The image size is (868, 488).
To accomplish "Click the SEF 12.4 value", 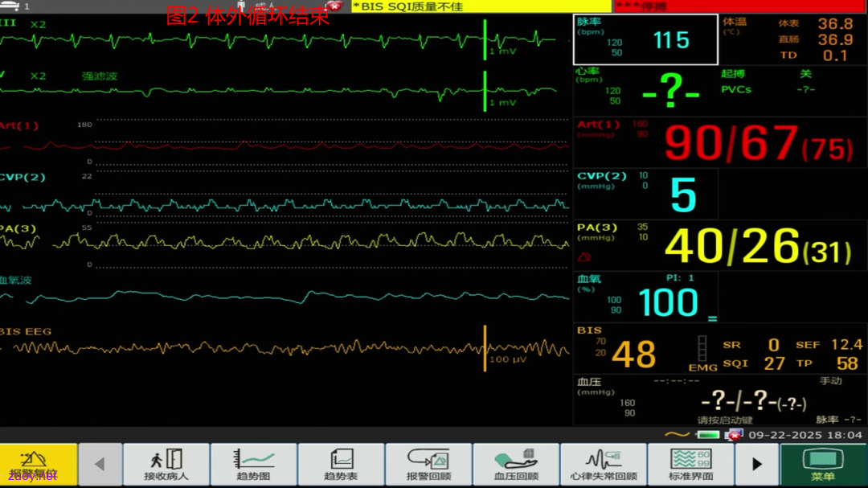I will 829,345.
